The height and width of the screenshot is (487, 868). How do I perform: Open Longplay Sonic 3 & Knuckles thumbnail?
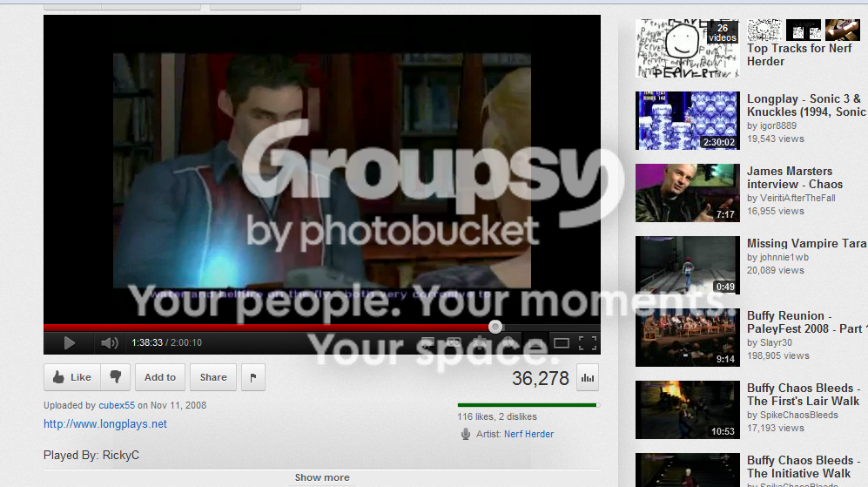coord(688,121)
